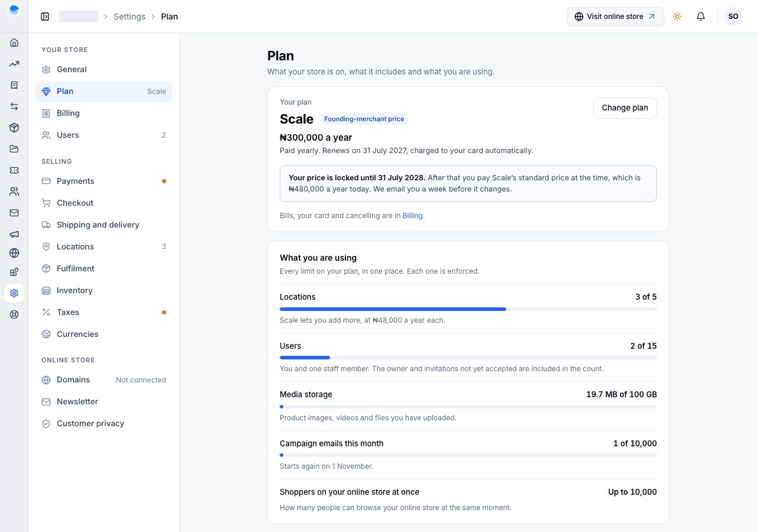This screenshot has width=757, height=532.
Task: Open the discounts ticket icon
Action: pyautogui.click(x=14, y=170)
